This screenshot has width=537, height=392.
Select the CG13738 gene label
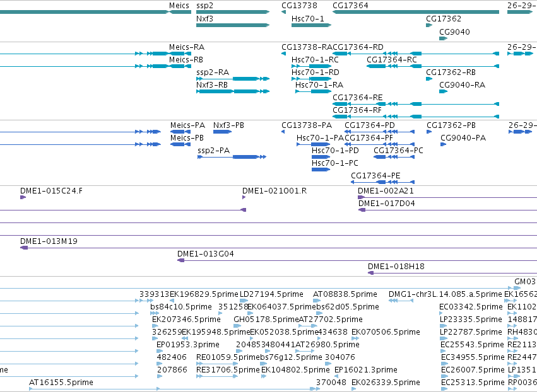[299, 6]
